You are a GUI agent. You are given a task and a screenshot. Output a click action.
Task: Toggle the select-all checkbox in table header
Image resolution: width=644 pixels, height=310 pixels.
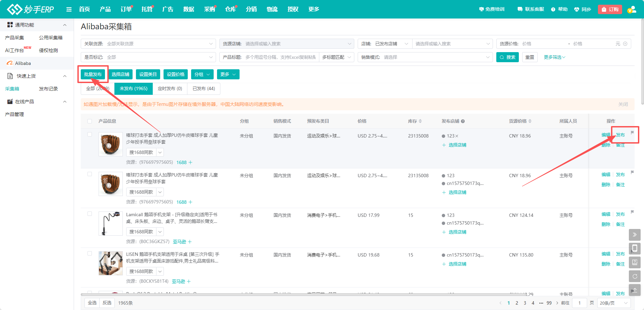(x=90, y=121)
